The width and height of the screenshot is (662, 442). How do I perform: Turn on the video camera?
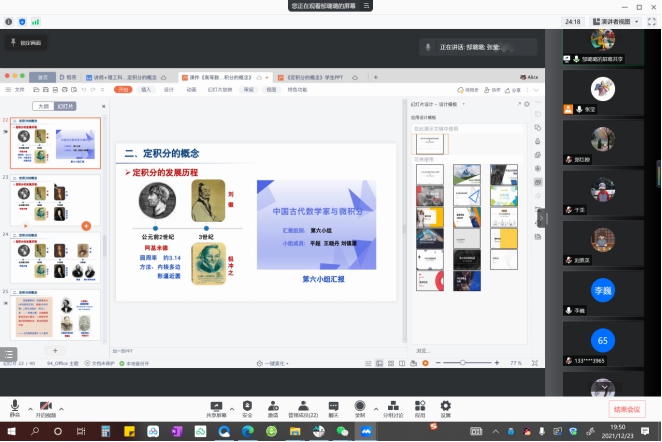(46, 405)
